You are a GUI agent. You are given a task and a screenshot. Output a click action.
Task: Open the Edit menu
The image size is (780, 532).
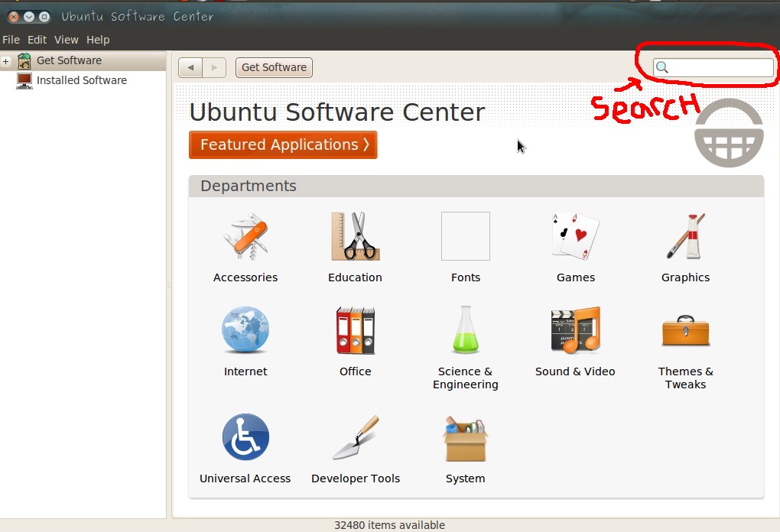point(37,40)
